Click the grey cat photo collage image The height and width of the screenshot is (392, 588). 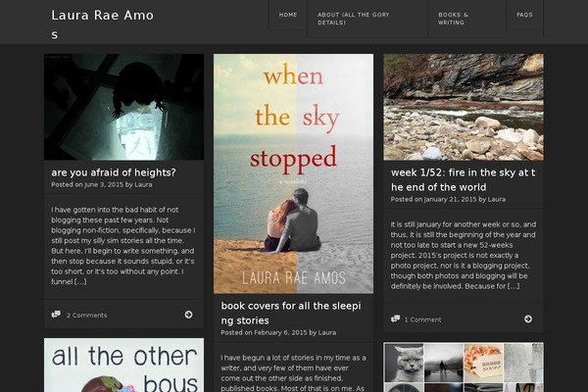tap(464, 367)
